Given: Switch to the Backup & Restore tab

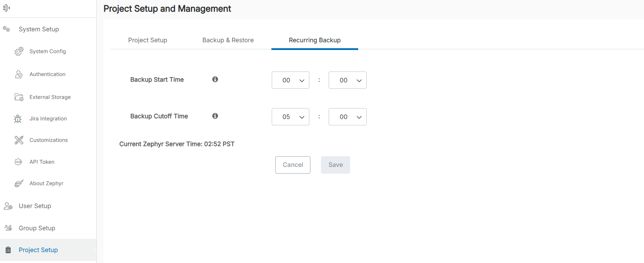Looking at the screenshot, I should (x=228, y=40).
